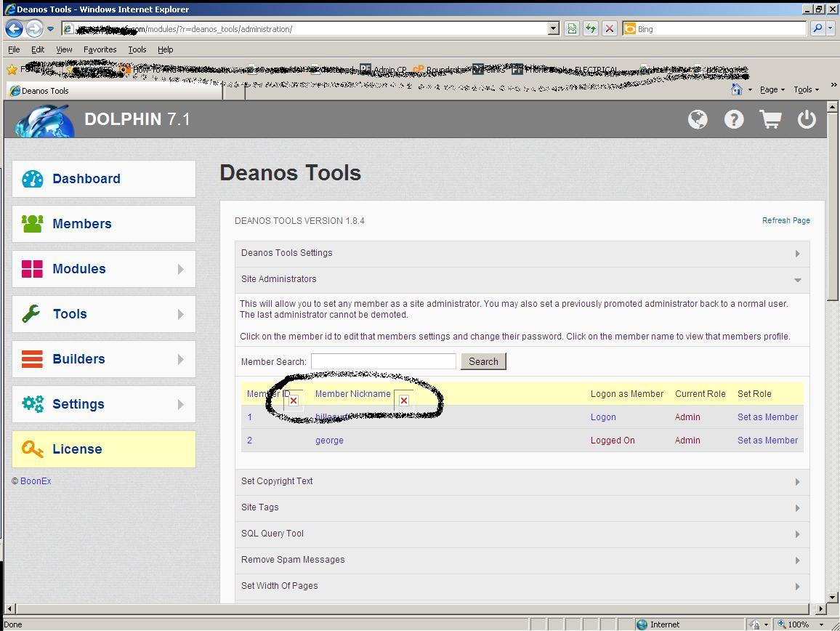
Task: Open the help question mark icon
Action: (x=734, y=119)
